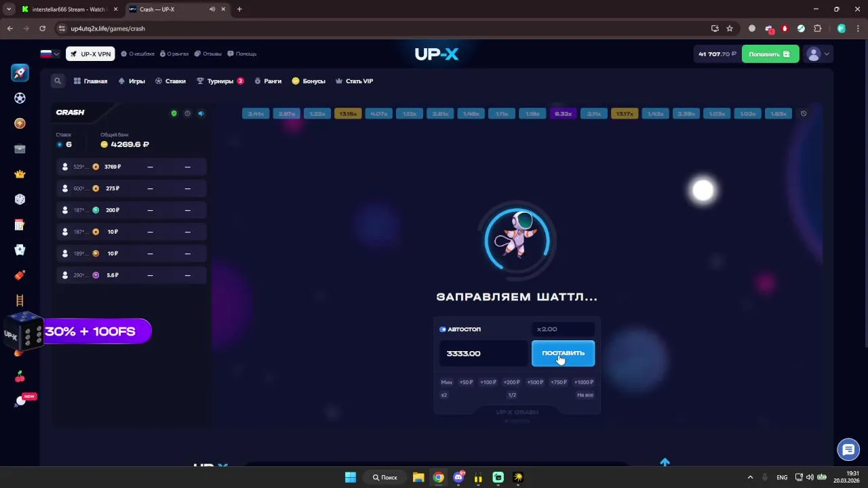868x488 pixels.
Task: Open the Турниры menu item
Action: [220, 81]
